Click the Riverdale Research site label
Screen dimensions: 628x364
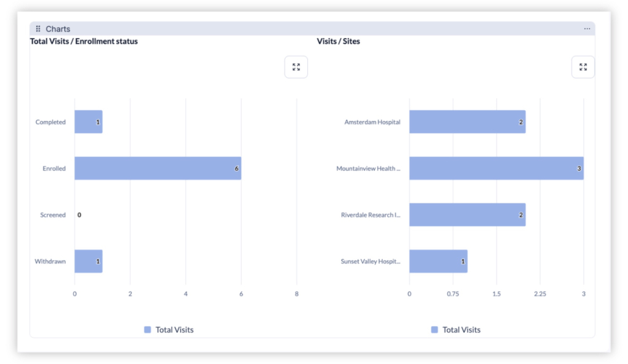pos(371,214)
